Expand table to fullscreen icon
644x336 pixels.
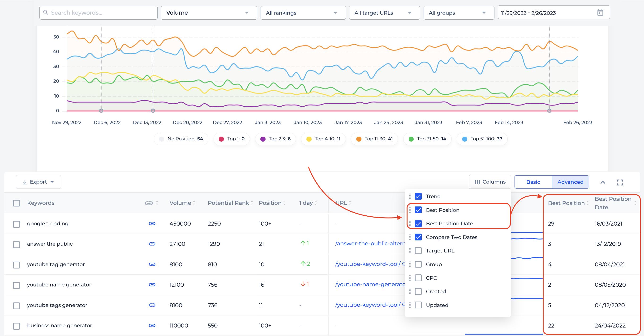point(620,182)
